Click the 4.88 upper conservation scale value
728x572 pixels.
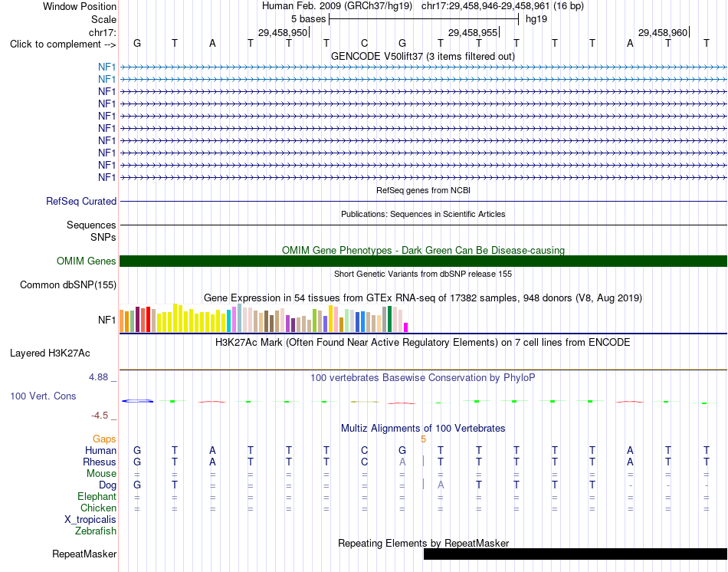(x=98, y=376)
